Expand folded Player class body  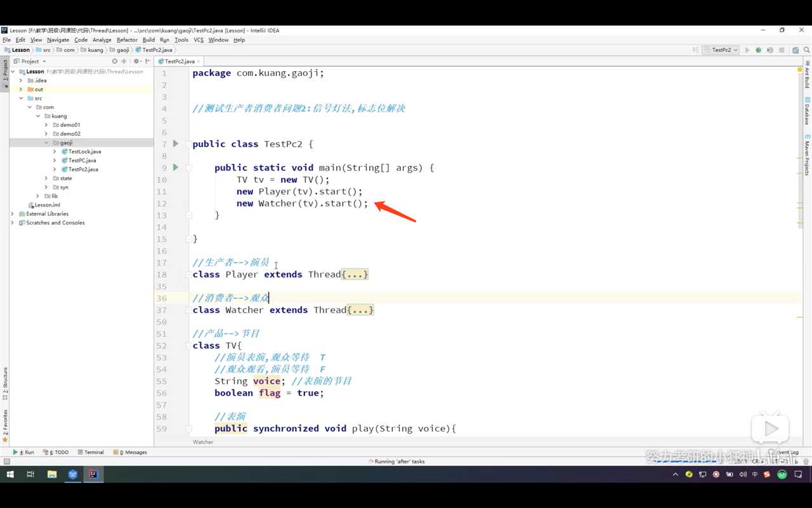pos(355,274)
